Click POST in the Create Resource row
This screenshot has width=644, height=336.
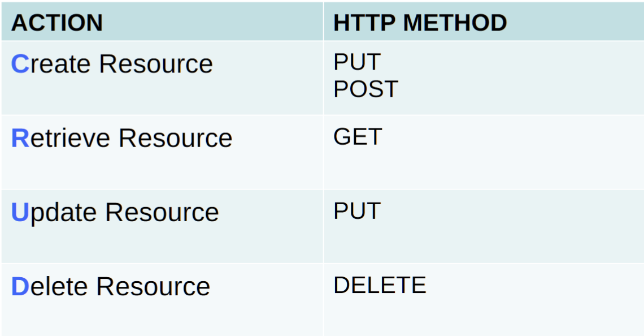(x=365, y=89)
